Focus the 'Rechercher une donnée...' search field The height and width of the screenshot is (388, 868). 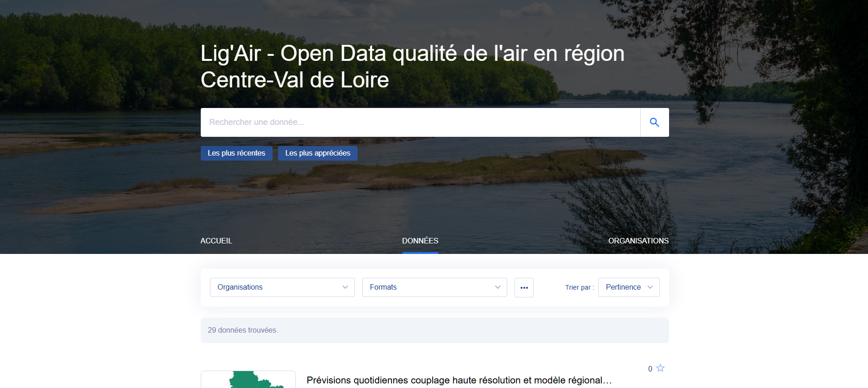(x=420, y=122)
